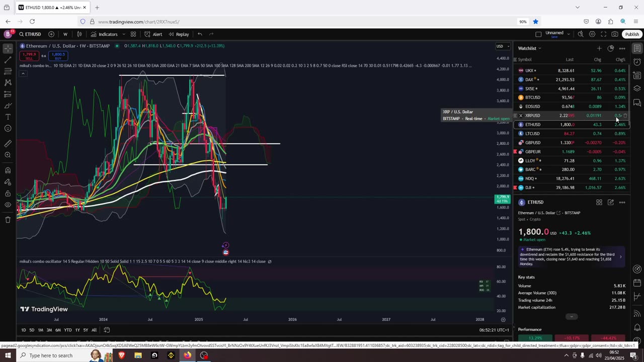Expand the Unnamed layout dropdown arrow
This screenshot has width=644, height=362.
[569, 34]
